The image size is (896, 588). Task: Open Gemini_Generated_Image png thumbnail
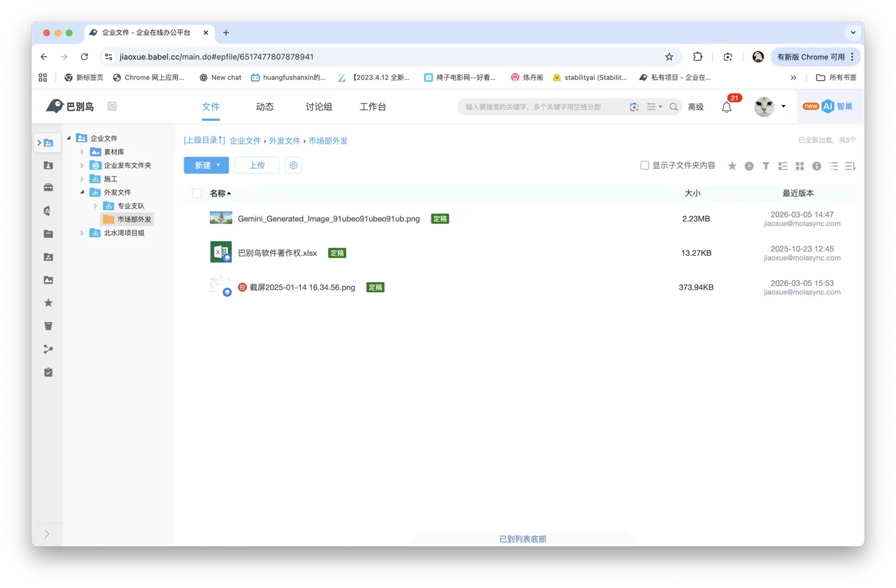tap(221, 218)
